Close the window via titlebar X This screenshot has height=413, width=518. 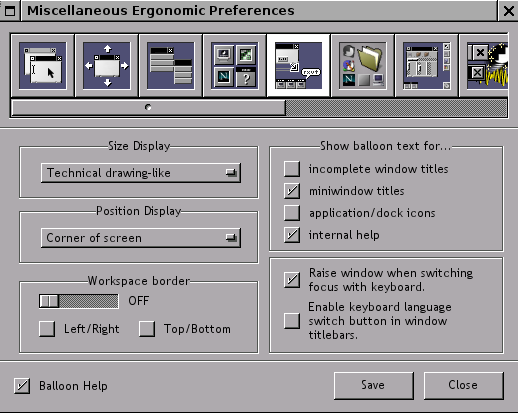click(509, 11)
